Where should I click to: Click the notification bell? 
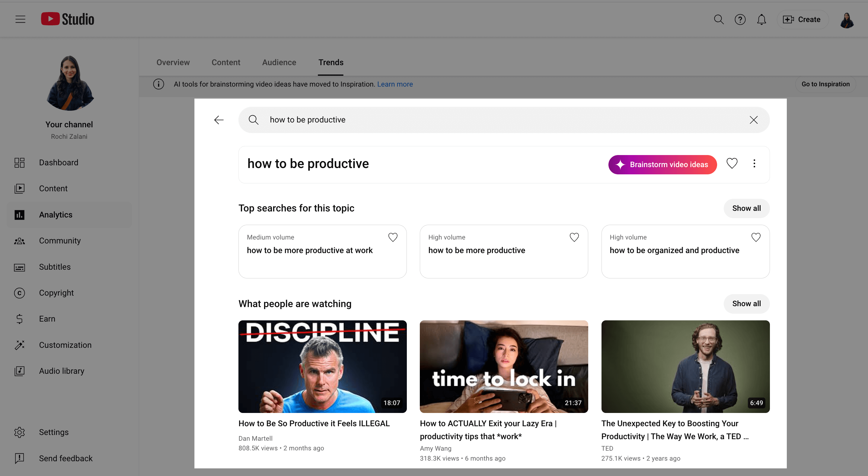(x=761, y=19)
